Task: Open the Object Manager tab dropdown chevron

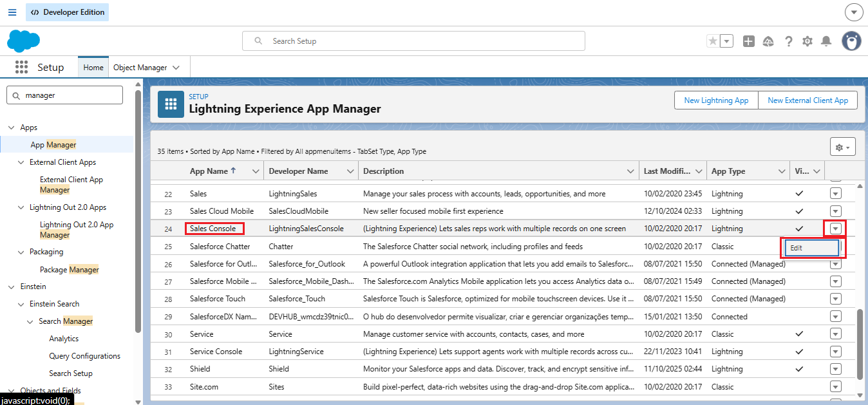Action: coord(176,68)
